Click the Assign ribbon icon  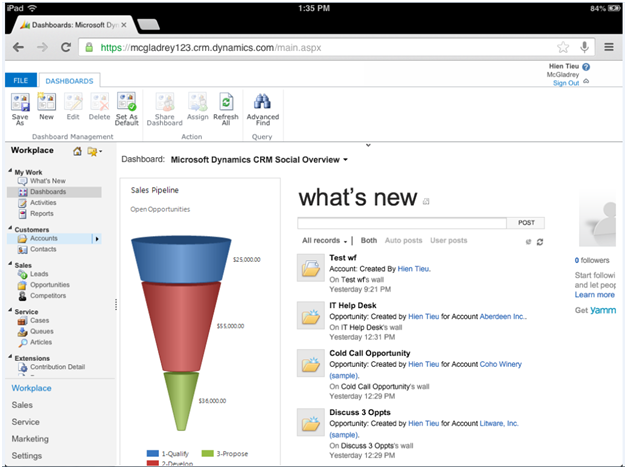pos(198,102)
